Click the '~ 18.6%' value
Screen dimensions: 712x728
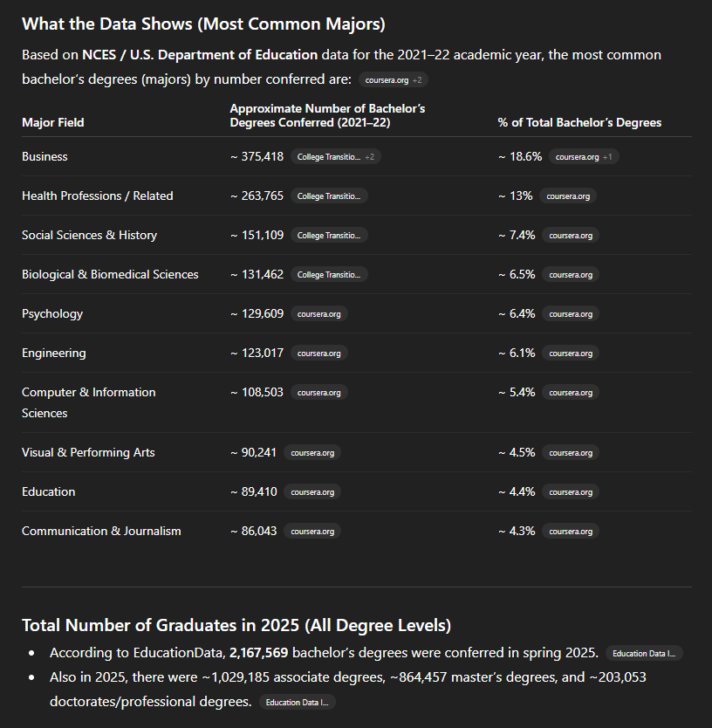tap(520, 156)
